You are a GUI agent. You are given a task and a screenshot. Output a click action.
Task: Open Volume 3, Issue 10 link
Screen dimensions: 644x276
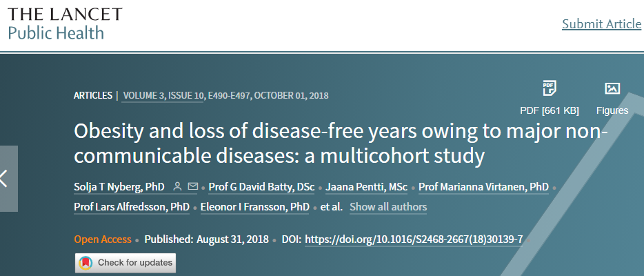[163, 96]
